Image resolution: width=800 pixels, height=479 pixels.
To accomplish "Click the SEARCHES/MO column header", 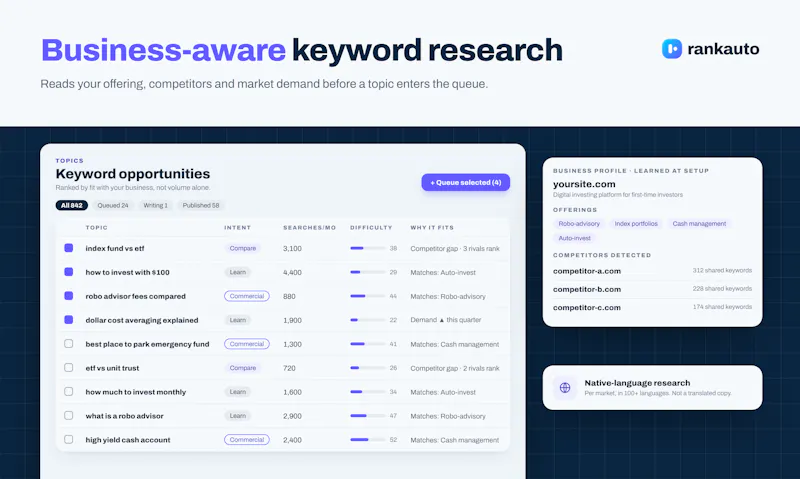I will coord(309,228).
